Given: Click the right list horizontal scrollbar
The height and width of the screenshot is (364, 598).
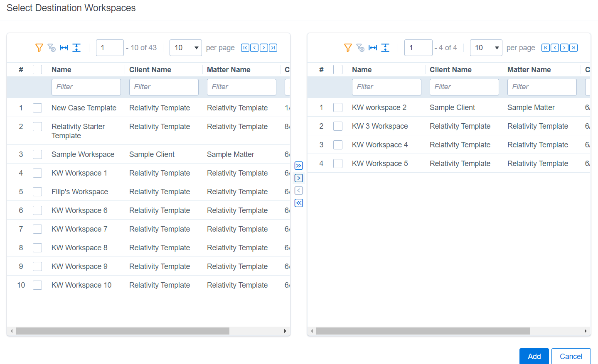Looking at the screenshot, I should (x=423, y=331).
